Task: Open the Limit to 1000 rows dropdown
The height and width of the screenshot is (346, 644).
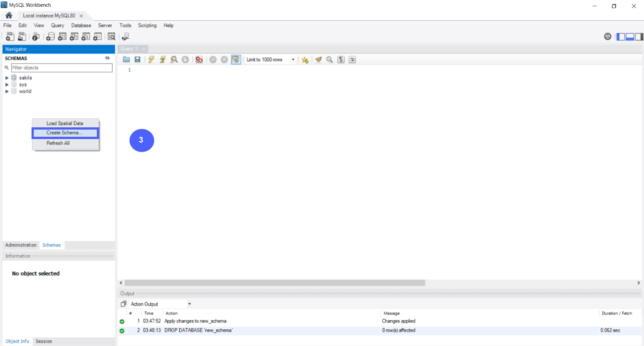Action: click(x=293, y=59)
